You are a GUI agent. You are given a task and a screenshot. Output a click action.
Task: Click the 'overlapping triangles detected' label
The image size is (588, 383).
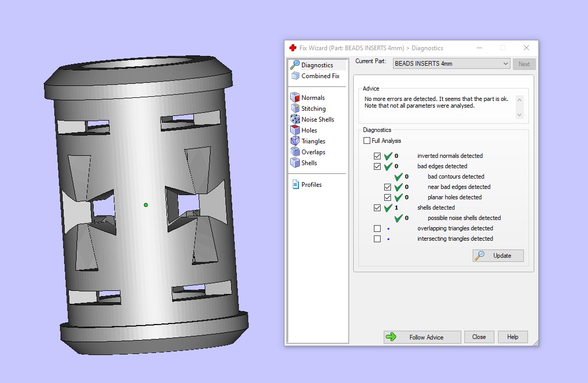455,228
